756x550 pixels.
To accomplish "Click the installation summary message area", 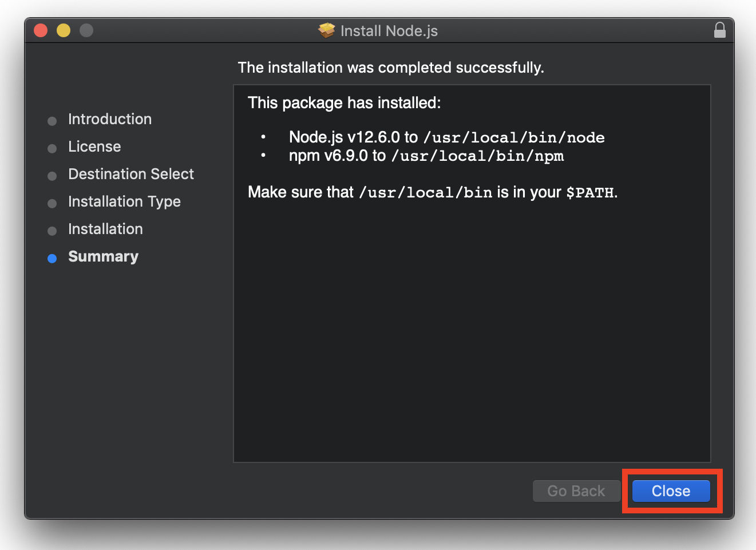I will [391, 68].
